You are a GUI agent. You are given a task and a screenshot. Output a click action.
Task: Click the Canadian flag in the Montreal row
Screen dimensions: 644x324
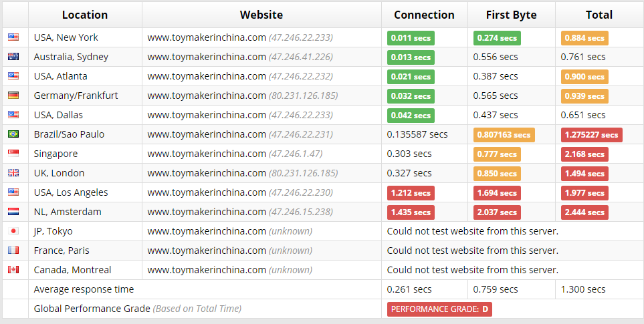[13, 270]
